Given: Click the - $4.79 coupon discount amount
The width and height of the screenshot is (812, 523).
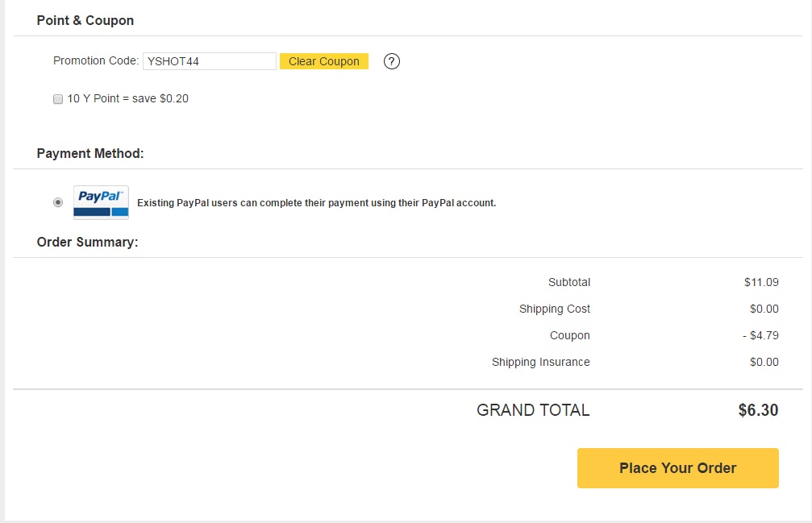Looking at the screenshot, I should [760, 335].
